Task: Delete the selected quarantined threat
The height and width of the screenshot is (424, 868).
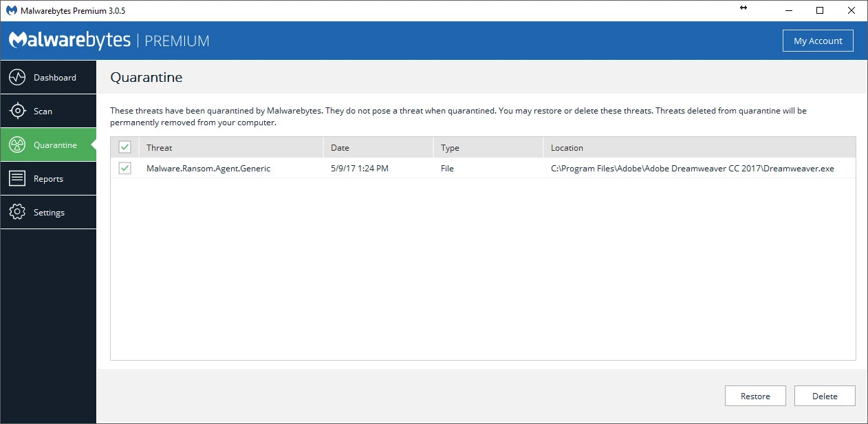Action: [825, 396]
